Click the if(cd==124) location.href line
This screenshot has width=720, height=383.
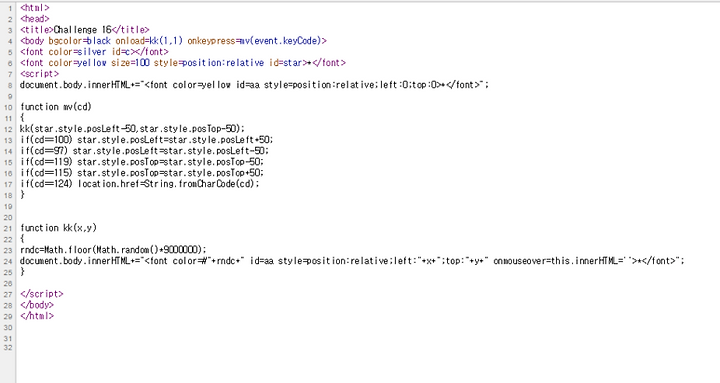[x=140, y=184]
